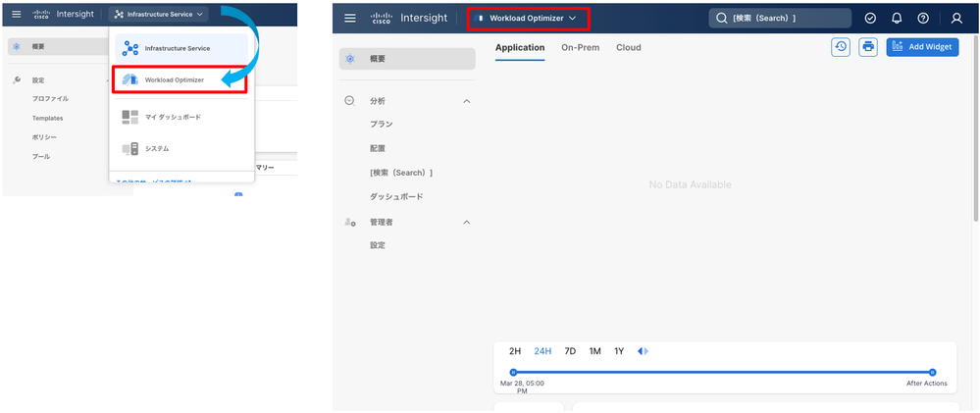Open [検索（Search）] in sidebar
Viewport: 980px width, 413px height.
click(x=401, y=173)
